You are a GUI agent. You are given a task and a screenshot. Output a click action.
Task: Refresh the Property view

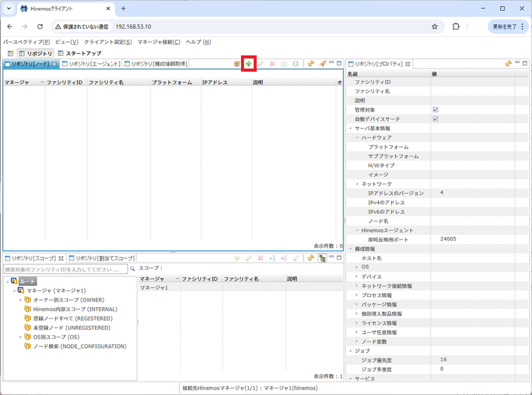click(508, 63)
